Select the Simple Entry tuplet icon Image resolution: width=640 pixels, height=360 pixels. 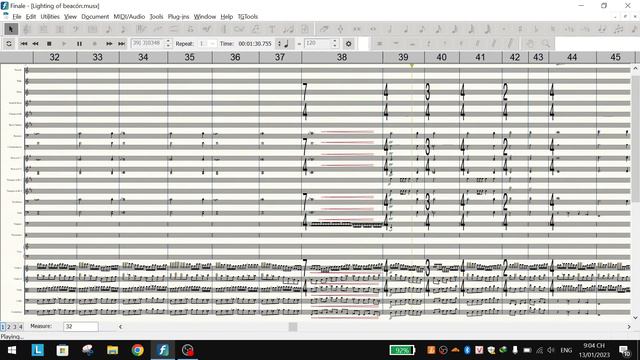click(x=618, y=29)
